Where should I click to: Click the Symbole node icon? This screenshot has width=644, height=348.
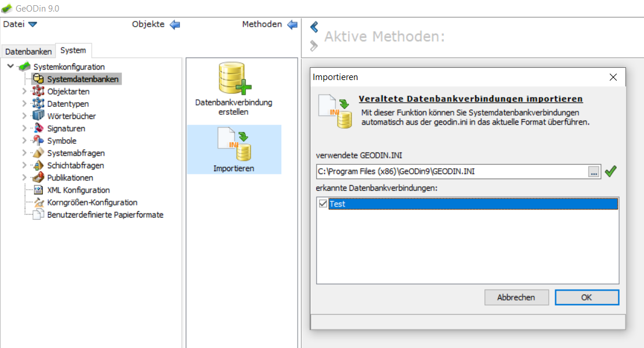39,140
